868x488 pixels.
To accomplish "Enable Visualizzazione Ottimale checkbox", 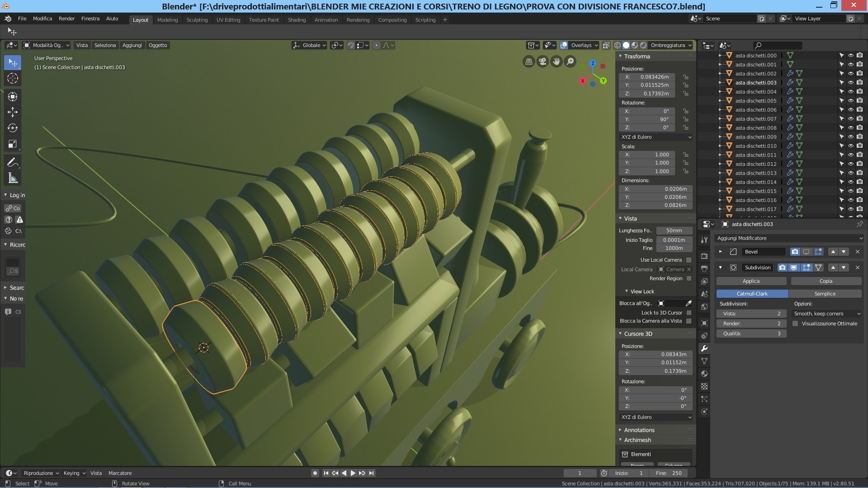I will 796,324.
